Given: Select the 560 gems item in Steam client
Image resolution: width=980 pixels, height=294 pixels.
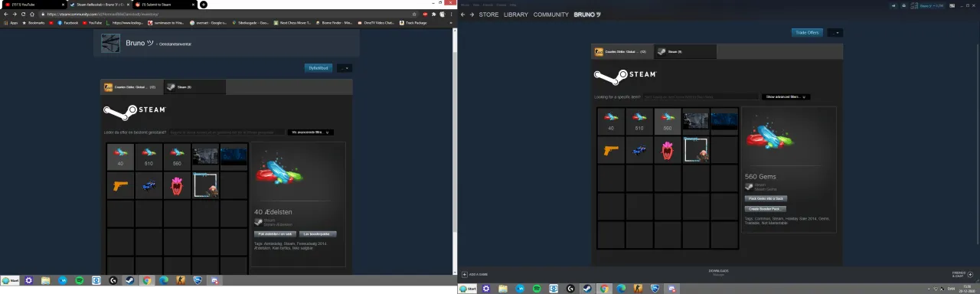Looking at the screenshot, I should tap(668, 122).
